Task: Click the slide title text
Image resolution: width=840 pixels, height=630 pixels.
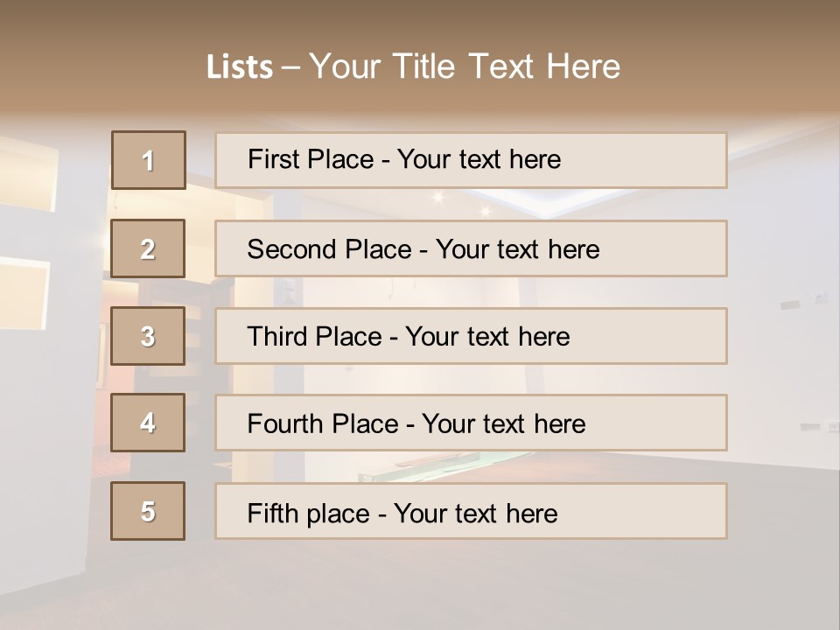Action: point(413,66)
